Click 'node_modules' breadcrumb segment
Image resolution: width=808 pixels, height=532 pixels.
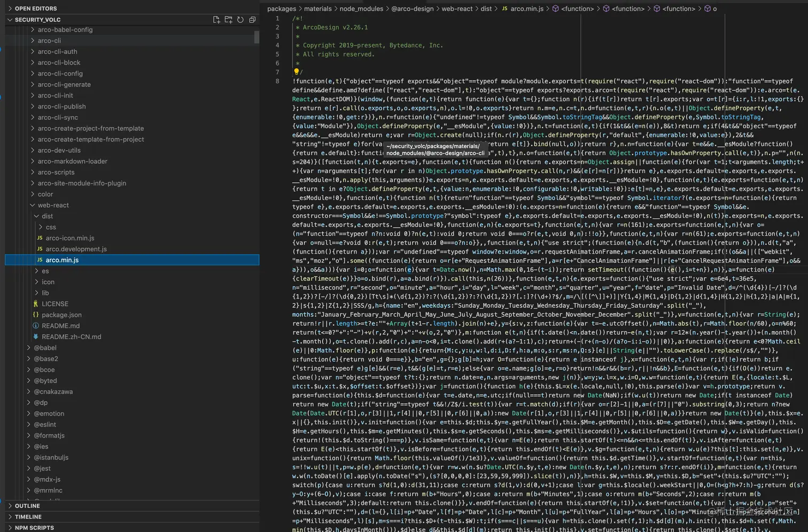click(x=361, y=9)
